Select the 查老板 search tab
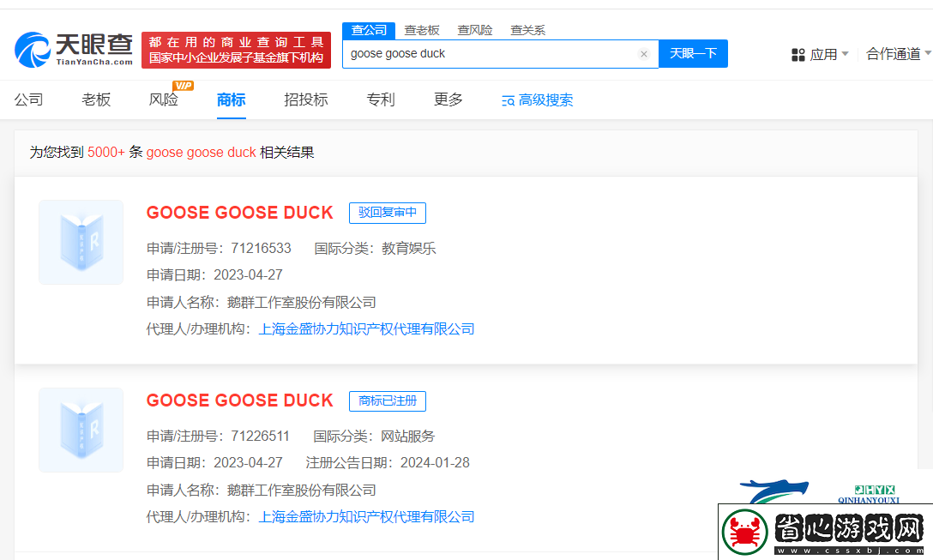 point(422,30)
